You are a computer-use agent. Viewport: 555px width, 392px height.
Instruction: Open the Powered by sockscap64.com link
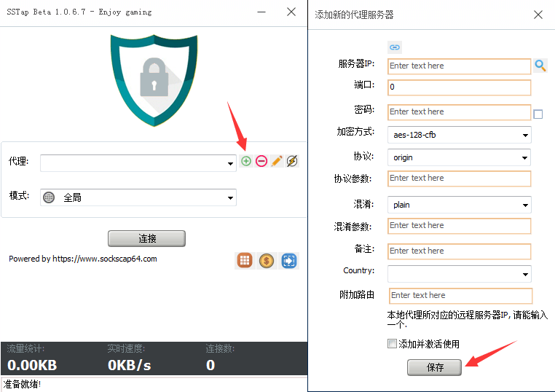coord(83,259)
